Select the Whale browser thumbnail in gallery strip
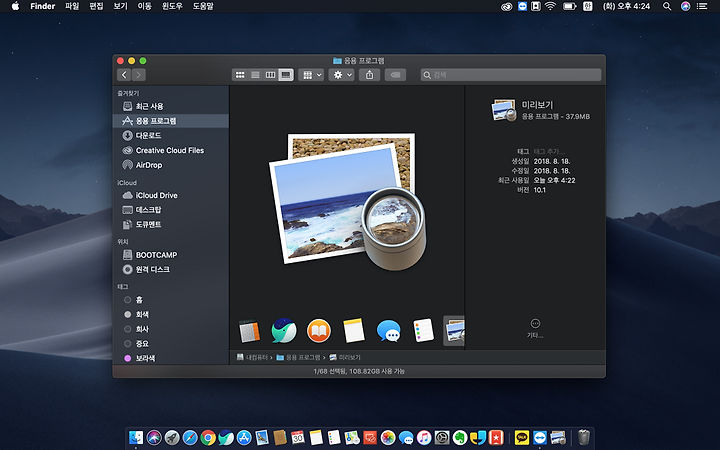 [284, 331]
